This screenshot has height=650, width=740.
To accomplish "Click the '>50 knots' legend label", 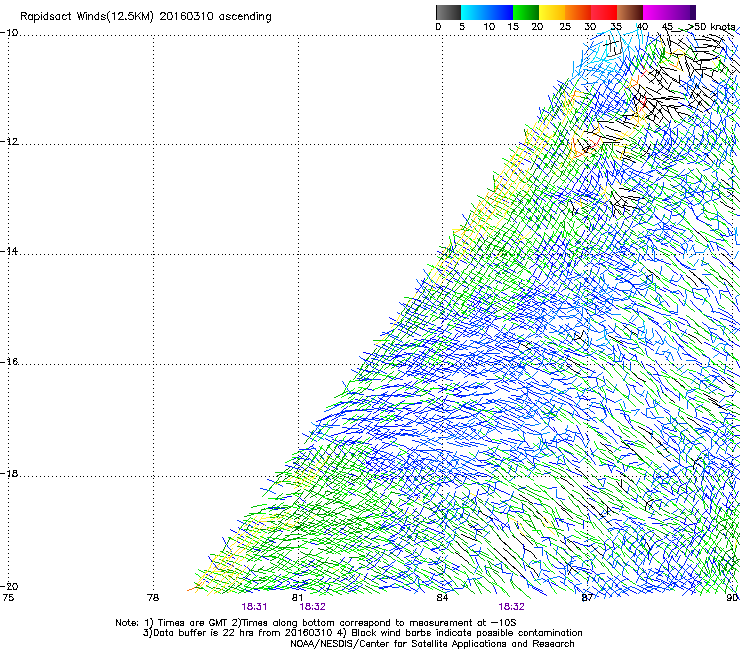I will point(711,27).
